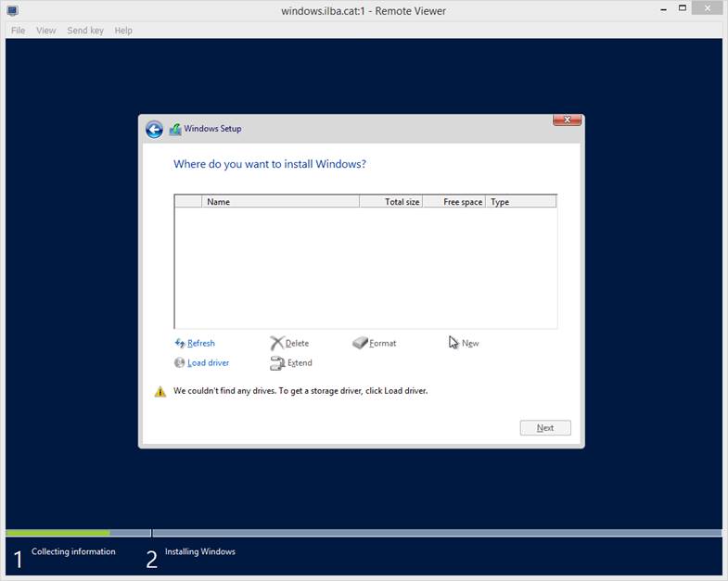Click the 'We couldn't find any drives' warning message
Viewport: 728px width, 581px height.
(x=300, y=391)
